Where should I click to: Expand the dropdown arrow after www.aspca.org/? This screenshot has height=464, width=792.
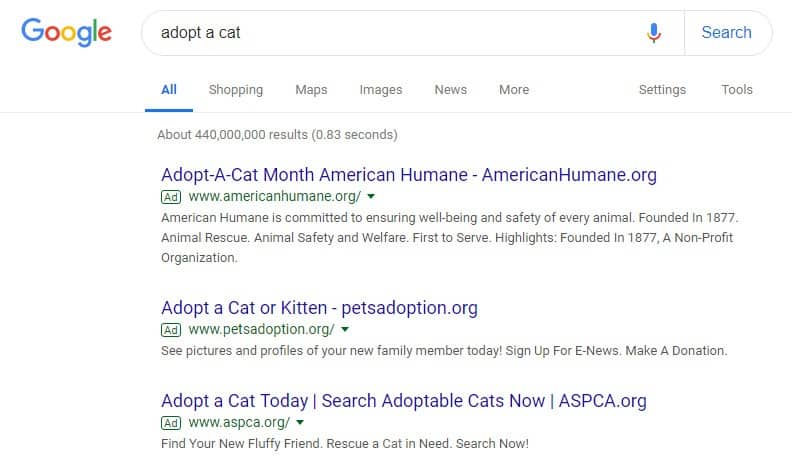[300, 423]
